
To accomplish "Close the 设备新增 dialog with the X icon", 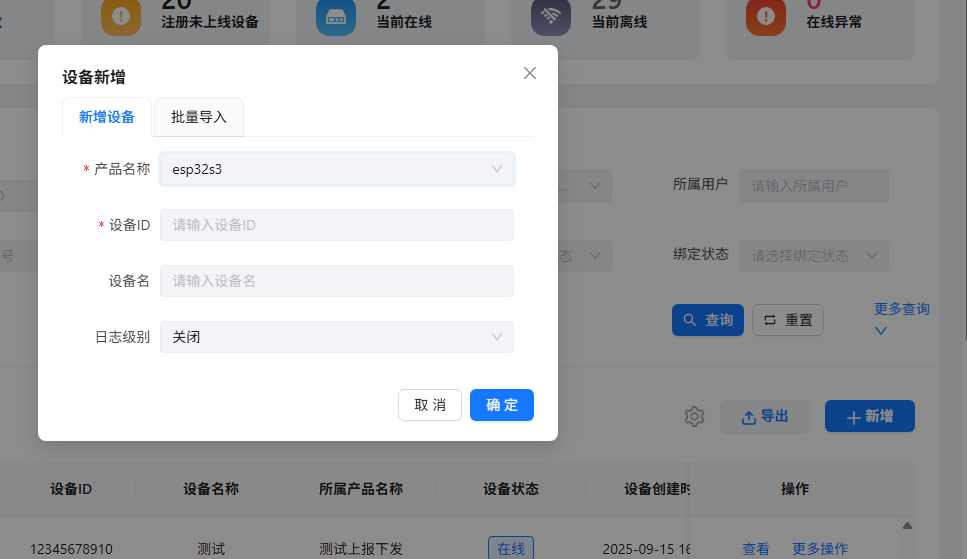I will (x=530, y=73).
